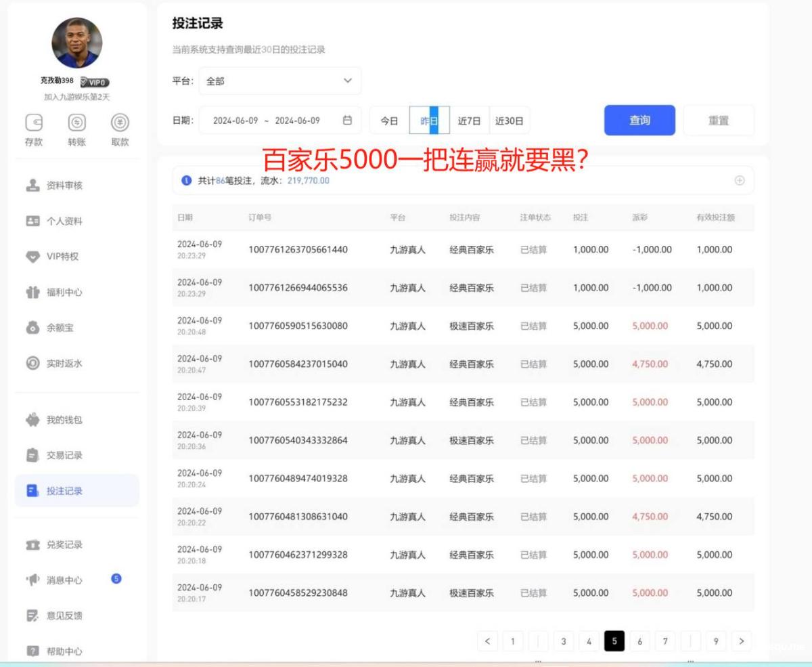Open 余额宝 from the sidebar
Image resolution: width=812 pixels, height=667 pixels.
(x=60, y=328)
